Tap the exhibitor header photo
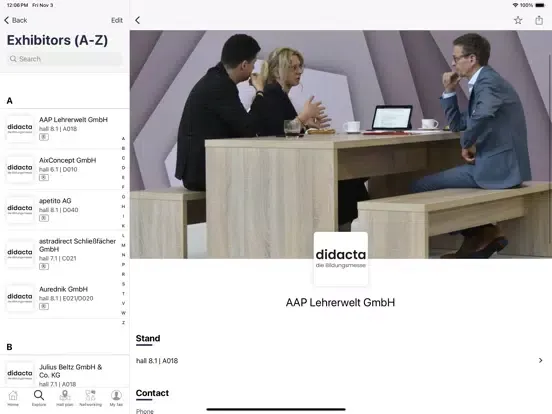Viewport: 552px width, 414px height. [x=341, y=144]
